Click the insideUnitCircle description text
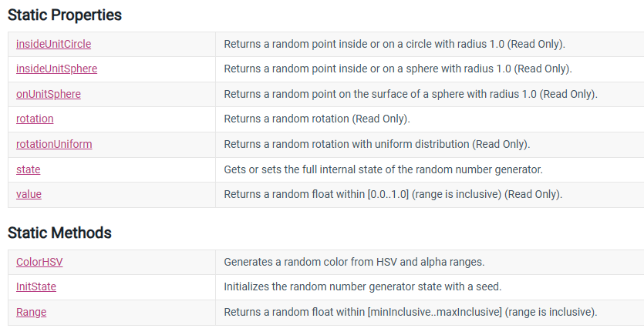 (x=394, y=44)
